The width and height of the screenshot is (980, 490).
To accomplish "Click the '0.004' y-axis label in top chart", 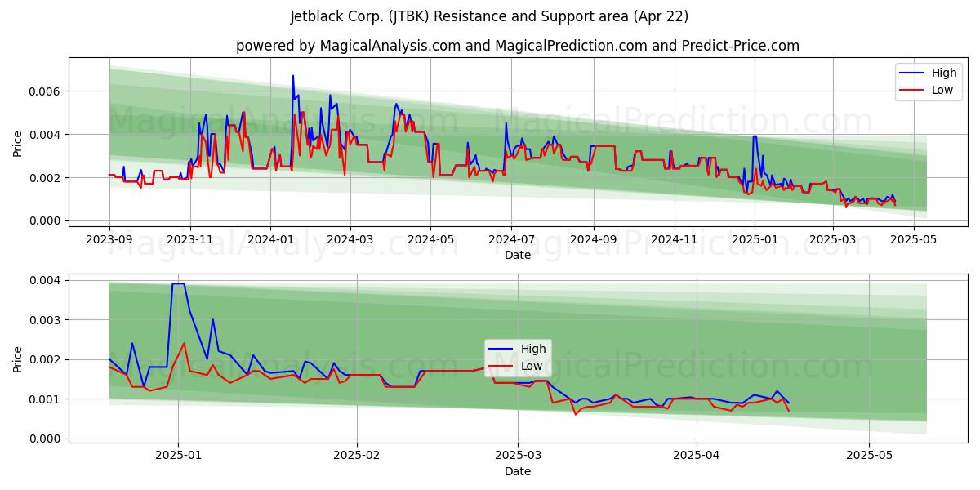I will [x=46, y=134].
